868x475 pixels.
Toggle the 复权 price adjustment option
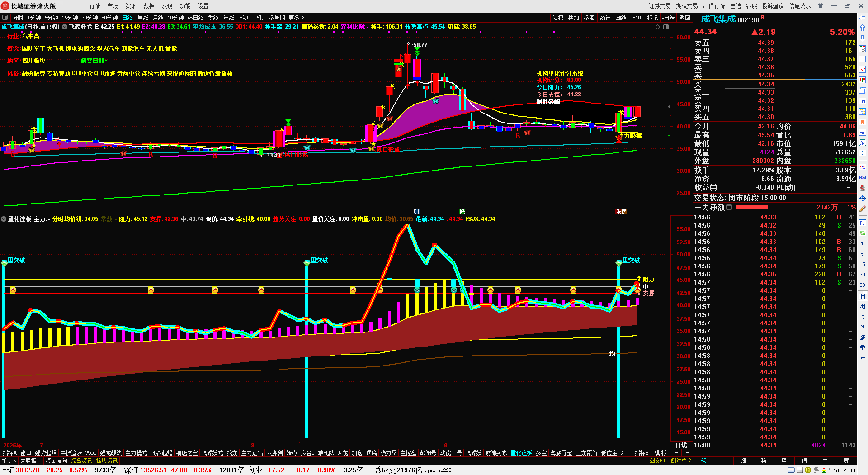coord(558,18)
